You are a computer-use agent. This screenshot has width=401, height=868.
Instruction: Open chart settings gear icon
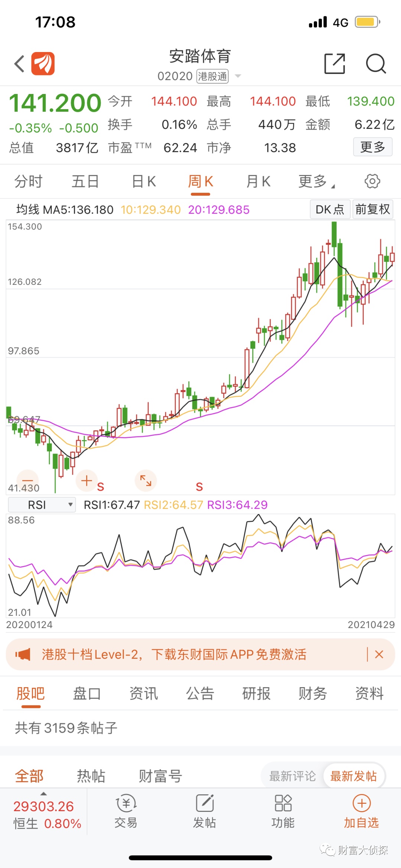[372, 181]
